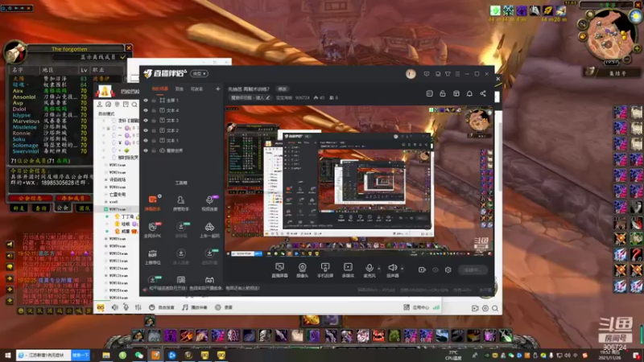Open phone screen casting (手机投屏)
This screenshot has height=362, width=644.
pyautogui.click(x=325, y=270)
